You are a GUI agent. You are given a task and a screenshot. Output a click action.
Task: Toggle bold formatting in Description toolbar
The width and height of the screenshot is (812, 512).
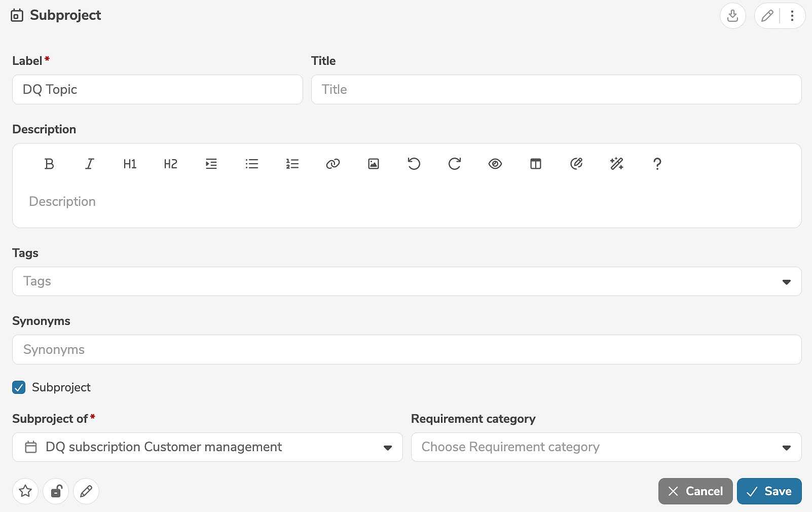coord(49,164)
